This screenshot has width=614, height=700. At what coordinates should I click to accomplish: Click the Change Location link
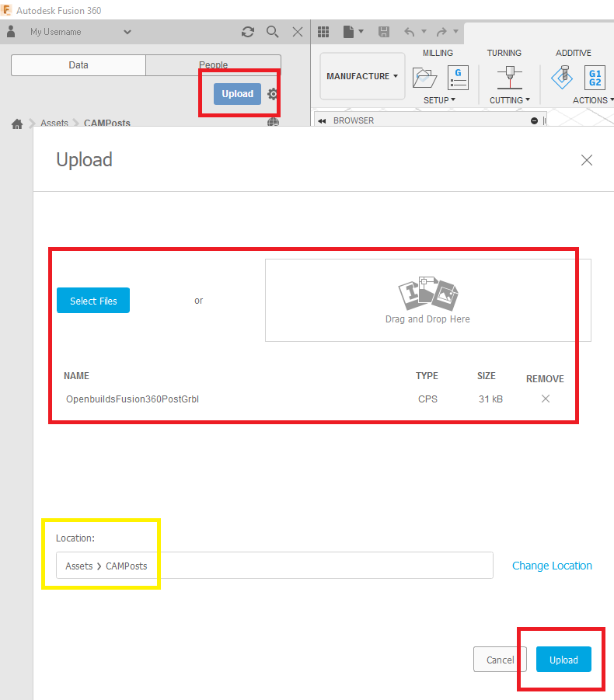552,566
